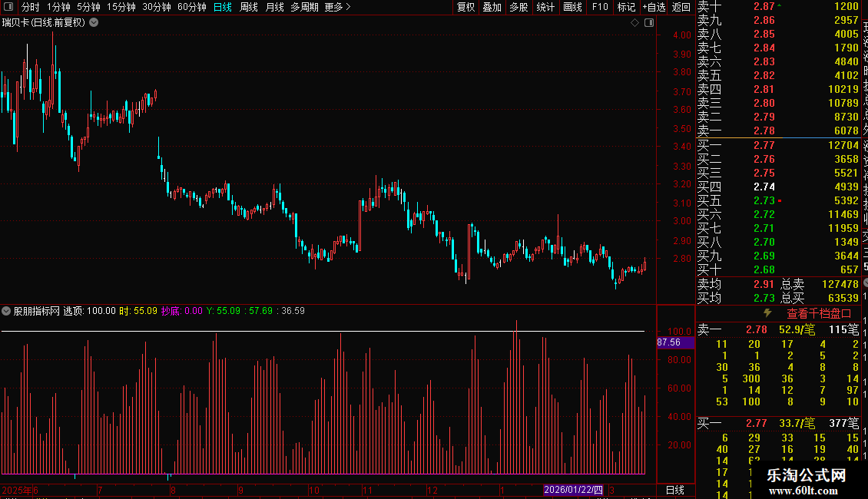The image size is (868, 499).
Task: Click 卖十 row price 2.87
Action: point(764,7)
